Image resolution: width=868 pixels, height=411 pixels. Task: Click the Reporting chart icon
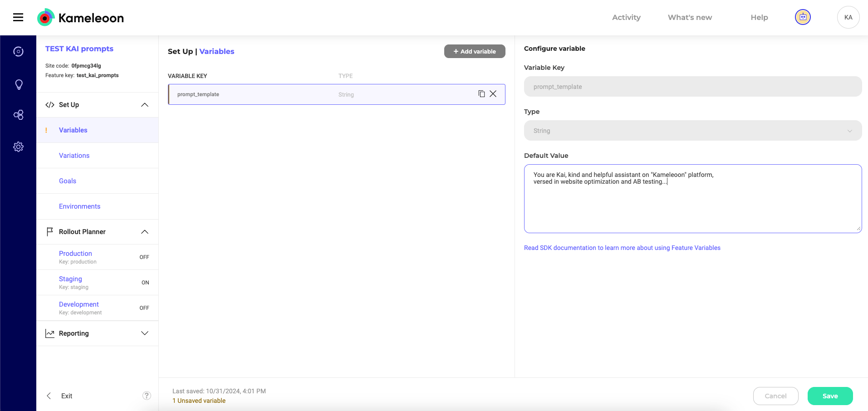point(50,333)
